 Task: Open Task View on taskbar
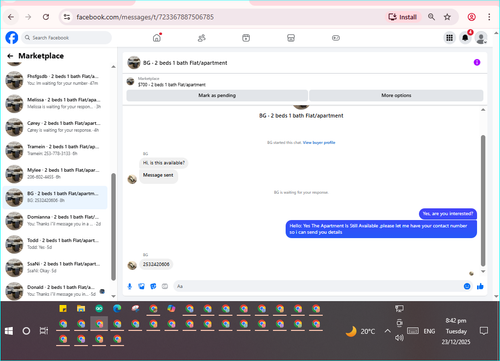(44, 331)
